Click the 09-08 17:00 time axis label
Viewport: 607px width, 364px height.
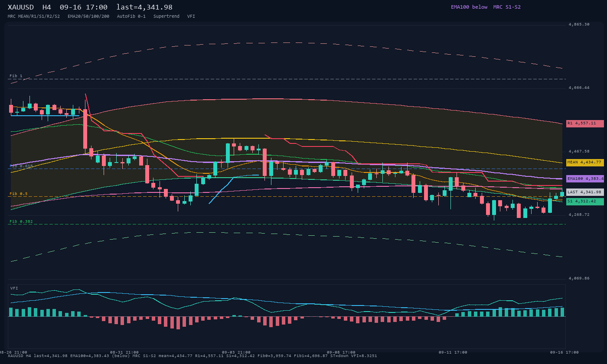(x=341, y=352)
